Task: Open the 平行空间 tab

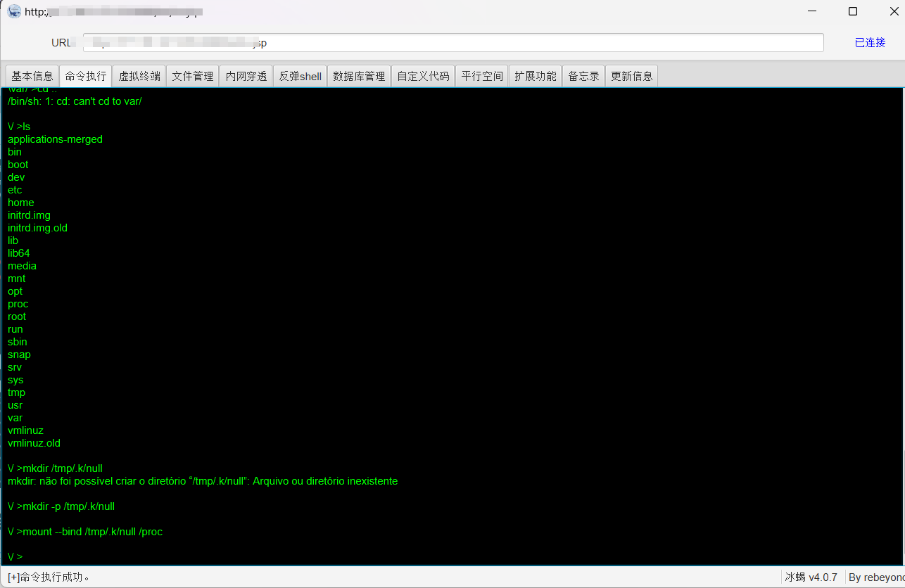Action: 482,76
